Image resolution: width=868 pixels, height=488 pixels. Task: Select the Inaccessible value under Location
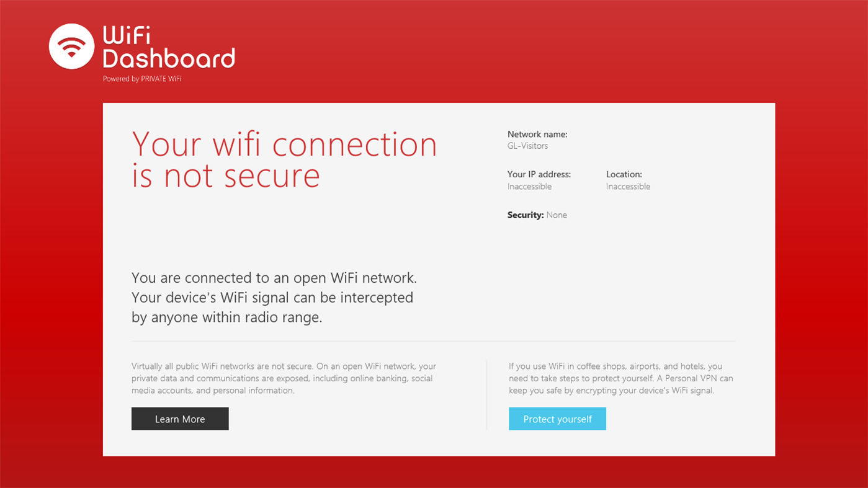[628, 187]
